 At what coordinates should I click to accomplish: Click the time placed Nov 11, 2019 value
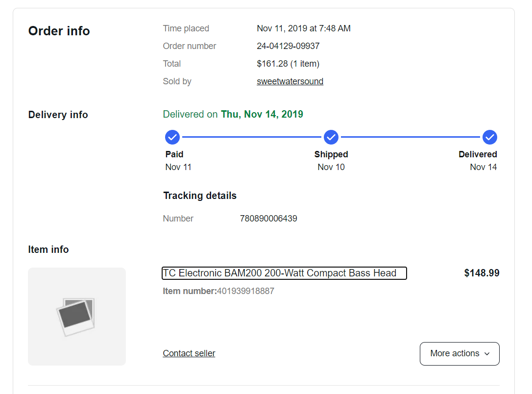point(304,28)
